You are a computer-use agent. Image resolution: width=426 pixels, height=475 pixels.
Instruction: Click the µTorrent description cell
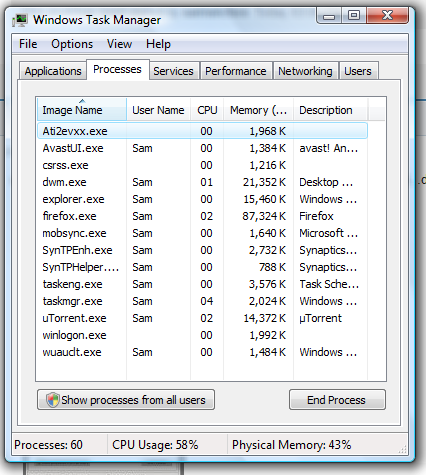click(320, 318)
